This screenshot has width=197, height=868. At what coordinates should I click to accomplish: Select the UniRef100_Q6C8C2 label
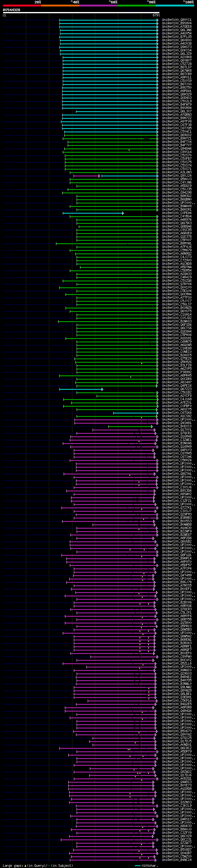pos(177,748)
